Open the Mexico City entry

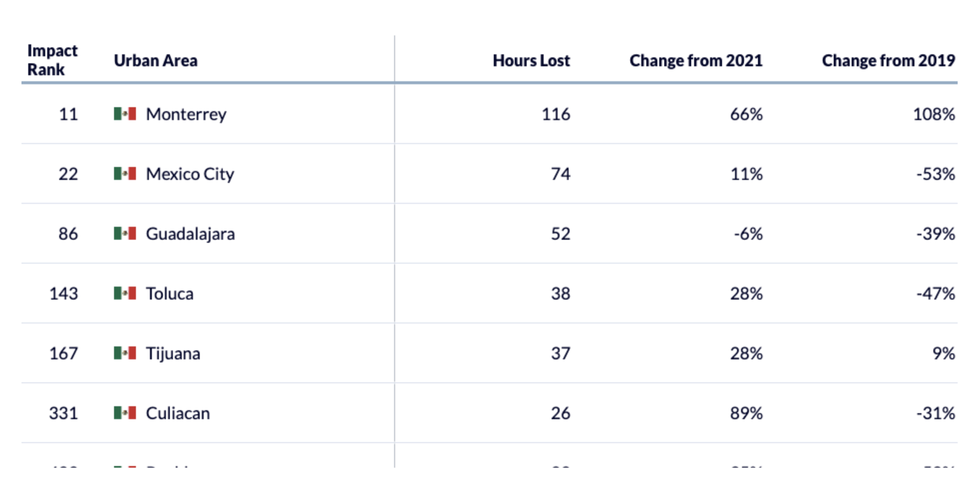tap(190, 174)
